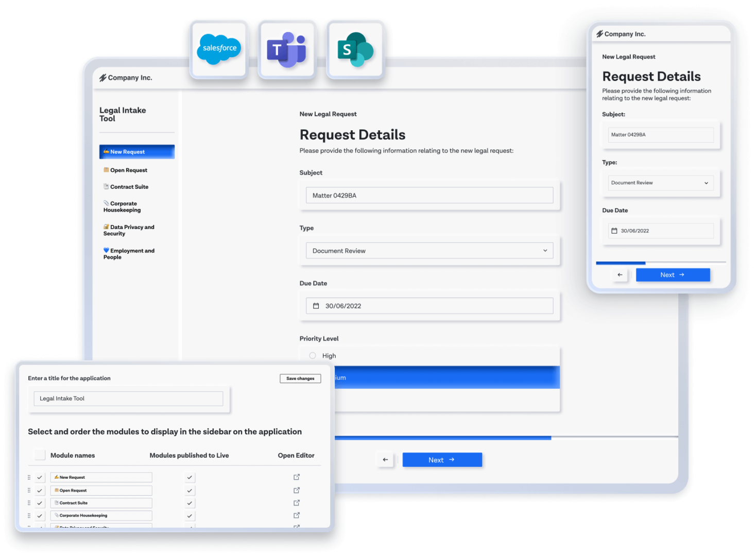This screenshot has width=756, height=556.
Task: Open the SharePoint integration tile
Action: pyautogui.click(x=355, y=49)
